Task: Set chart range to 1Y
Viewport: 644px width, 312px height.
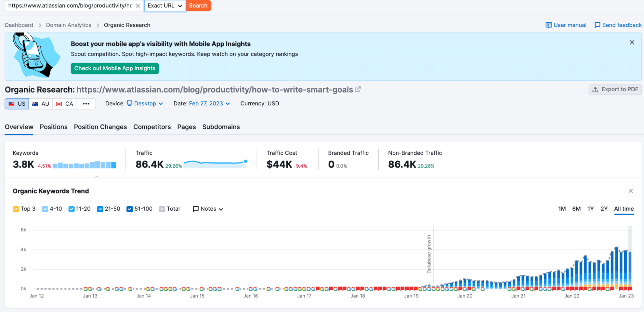Action: point(590,209)
